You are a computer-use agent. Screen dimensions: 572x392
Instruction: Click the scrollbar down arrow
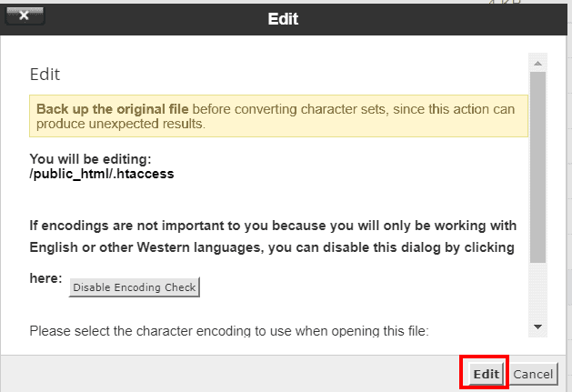pyautogui.click(x=537, y=327)
